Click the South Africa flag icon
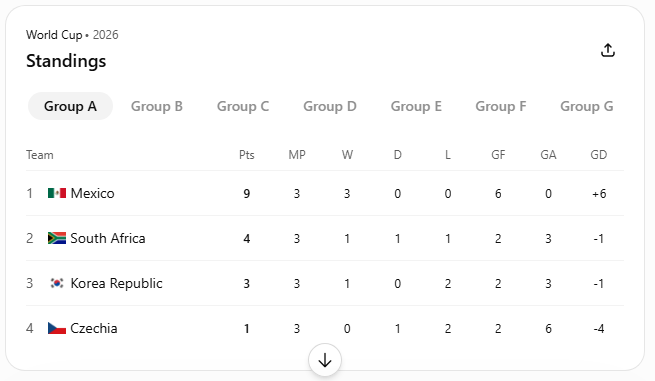Viewport: 655px width, 381px height. click(57, 238)
